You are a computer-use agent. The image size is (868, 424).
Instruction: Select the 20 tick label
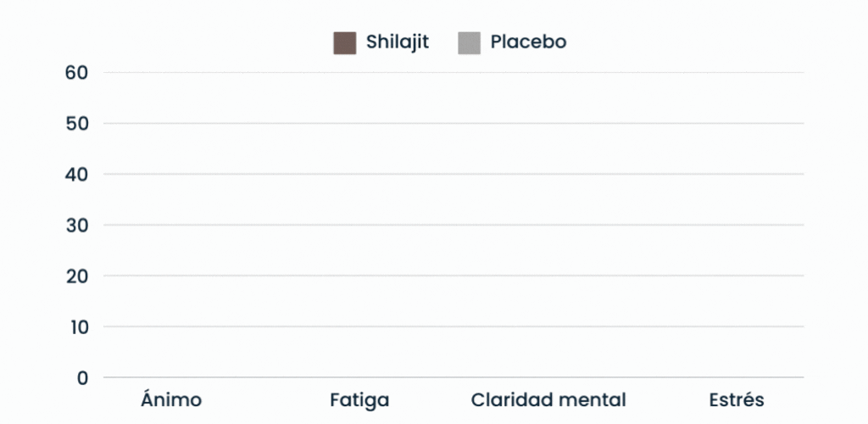click(x=76, y=276)
